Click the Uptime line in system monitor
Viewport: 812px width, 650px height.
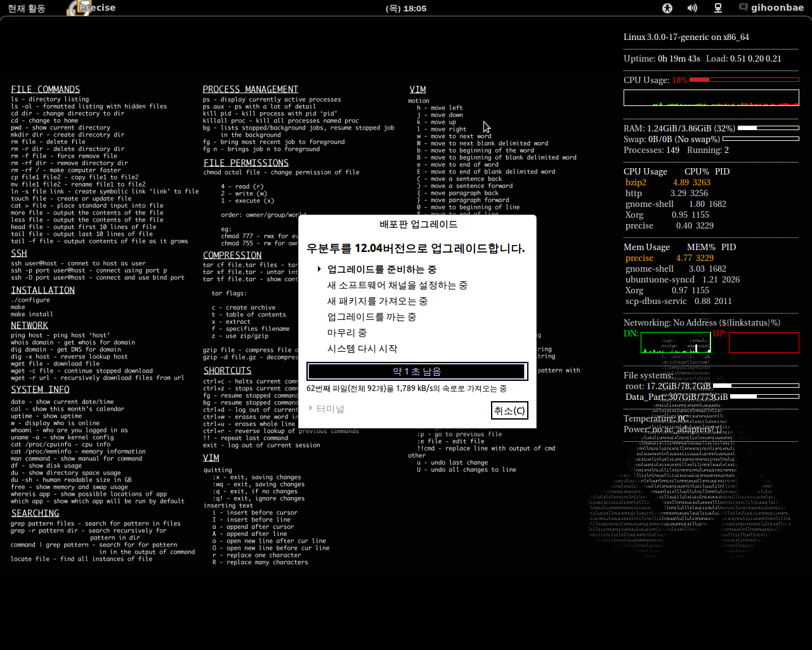[702, 58]
